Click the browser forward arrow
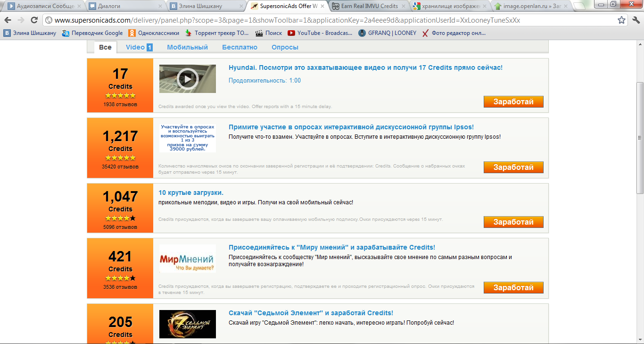This screenshot has height=344, width=644. point(21,20)
